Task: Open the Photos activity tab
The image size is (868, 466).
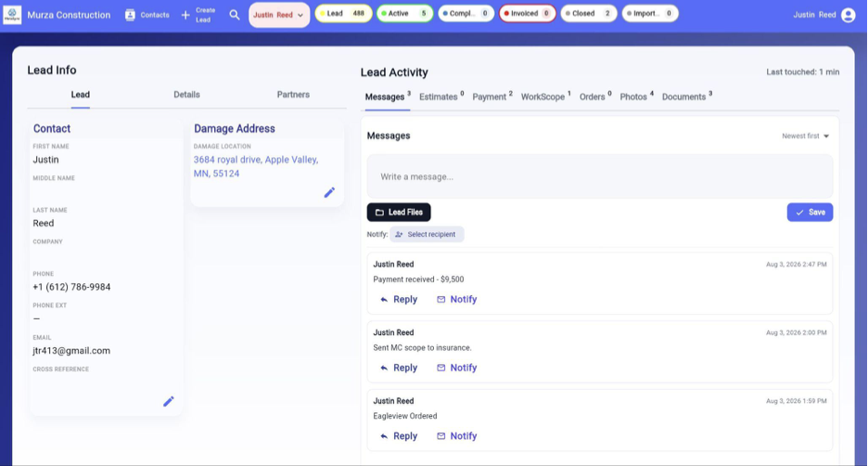Action: [636, 97]
